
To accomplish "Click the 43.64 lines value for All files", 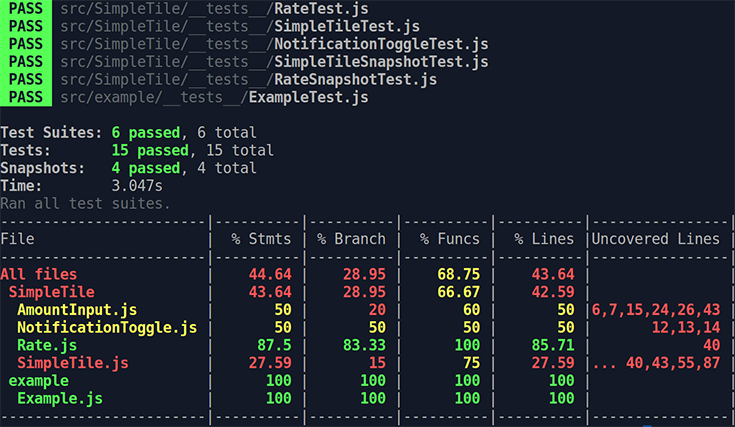I will 553,274.
